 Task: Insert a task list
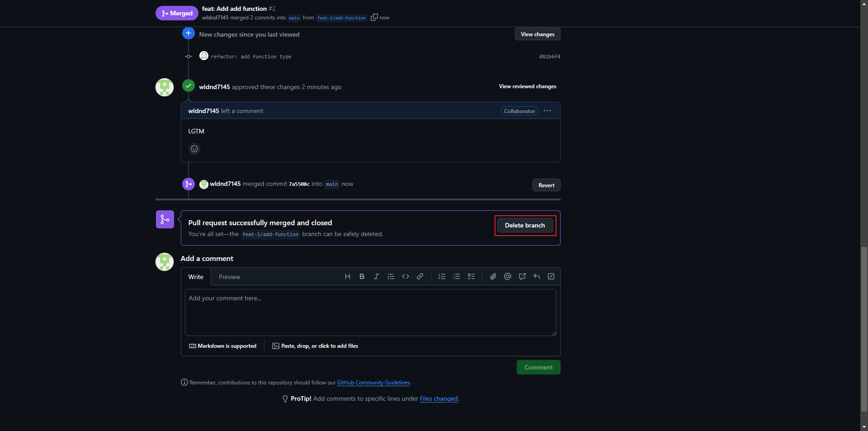pyautogui.click(x=471, y=276)
